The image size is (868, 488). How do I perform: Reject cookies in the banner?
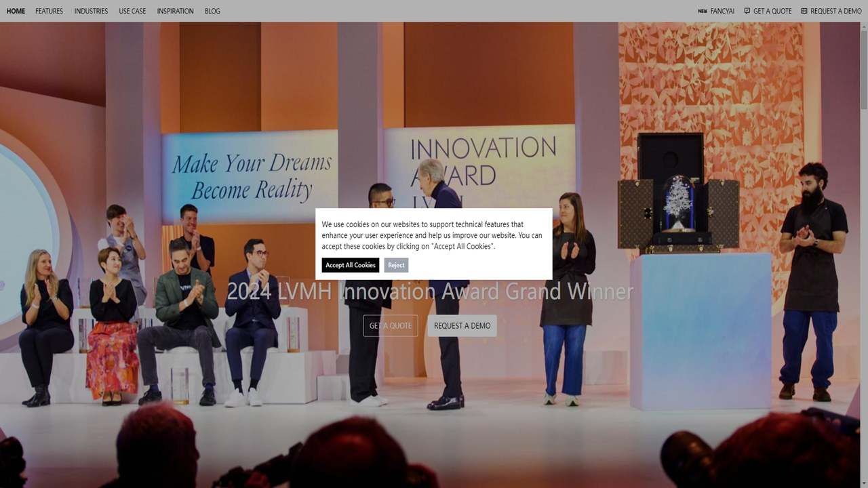(396, 265)
